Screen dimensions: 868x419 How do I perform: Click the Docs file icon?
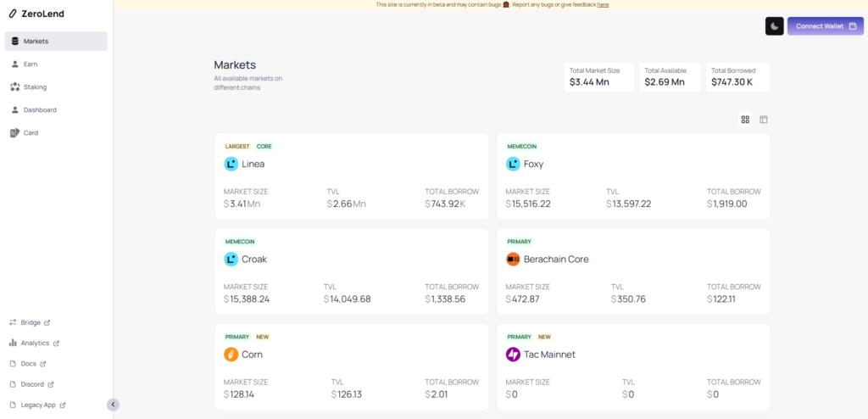14,364
